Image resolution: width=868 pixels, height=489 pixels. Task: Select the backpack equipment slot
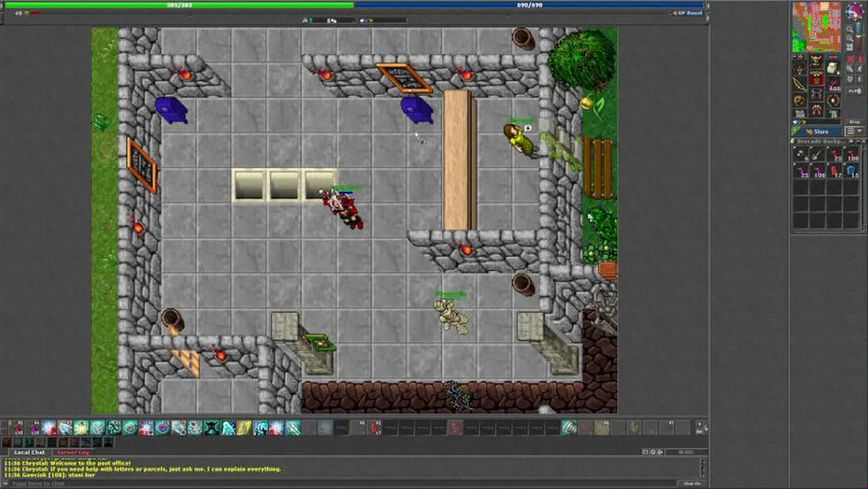pos(833,68)
